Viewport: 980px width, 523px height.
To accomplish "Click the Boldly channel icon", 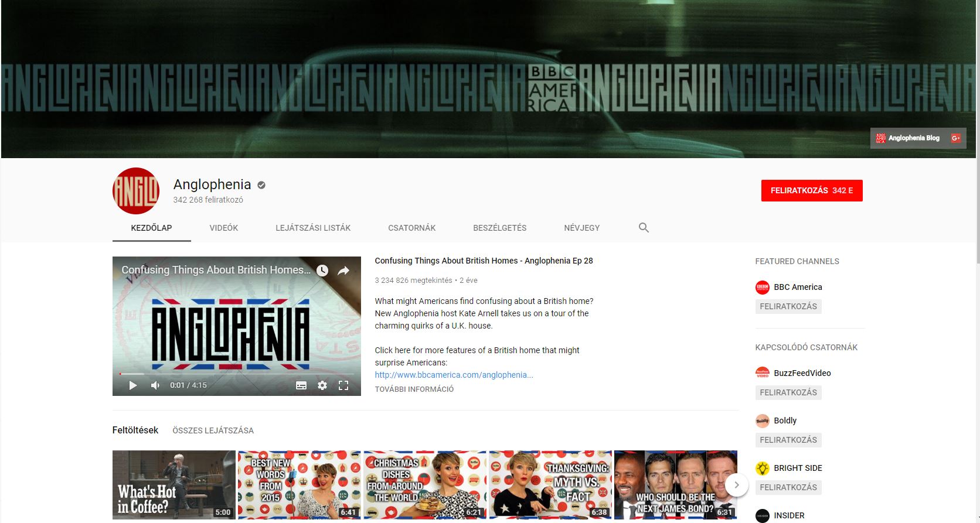I will (x=762, y=421).
